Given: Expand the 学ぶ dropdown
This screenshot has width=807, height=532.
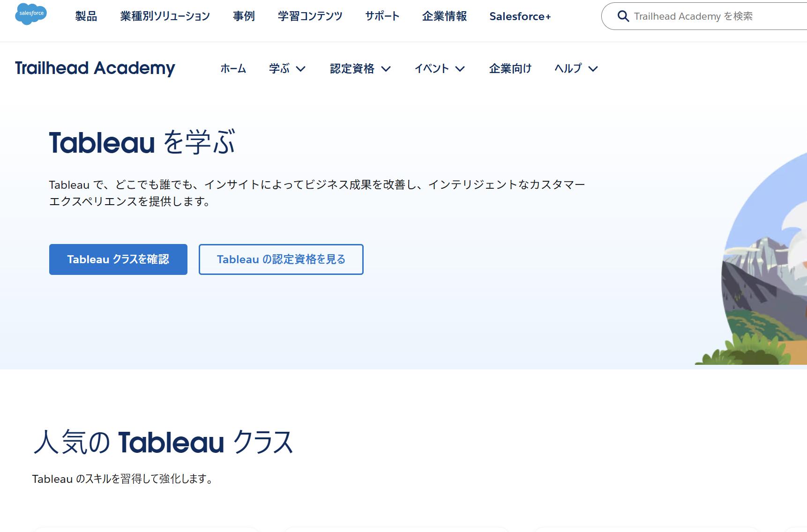Looking at the screenshot, I should (287, 69).
